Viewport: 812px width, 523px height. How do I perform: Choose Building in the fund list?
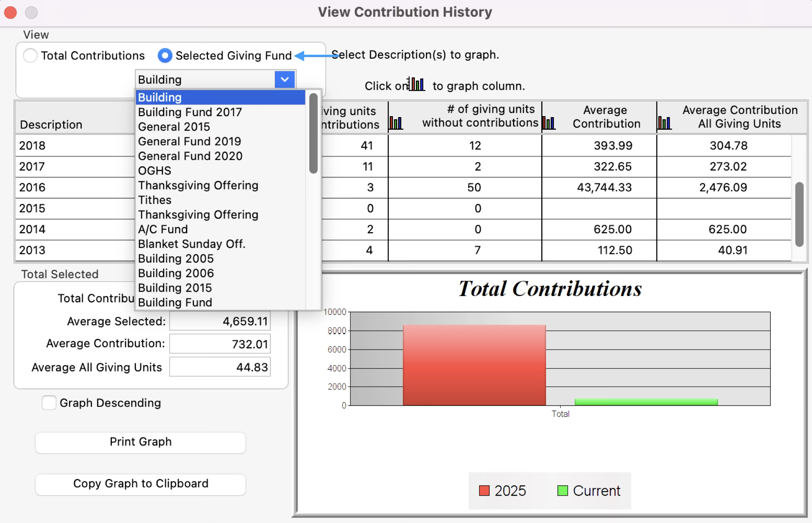(x=220, y=97)
